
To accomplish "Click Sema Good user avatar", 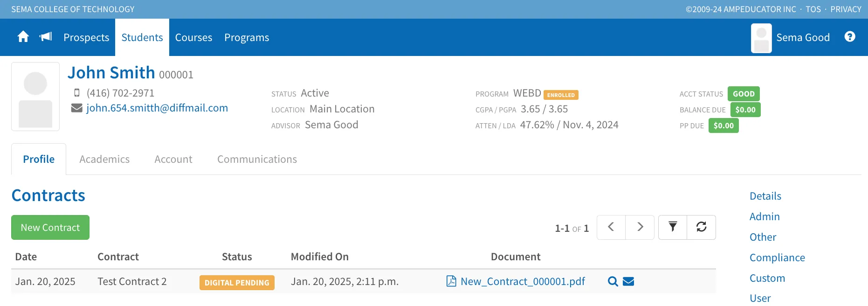I will (x=761, y=38).
